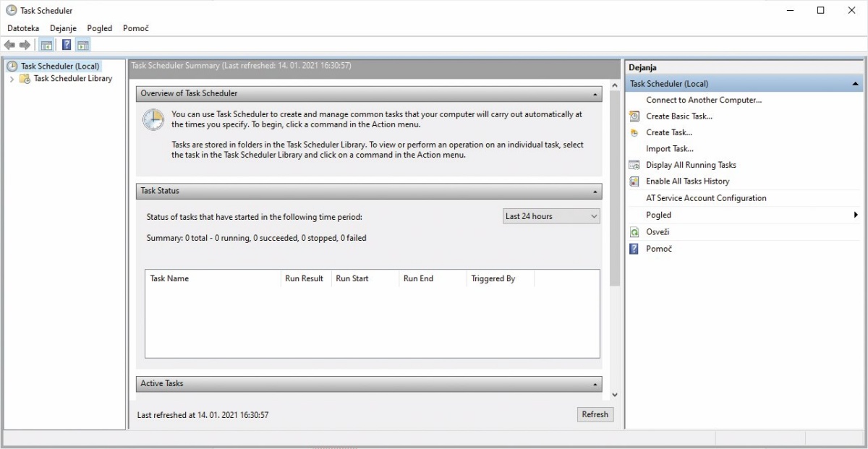Click the center pane vertical scrollbar thumb
The image size is (868, 449).
pos(615,188)
